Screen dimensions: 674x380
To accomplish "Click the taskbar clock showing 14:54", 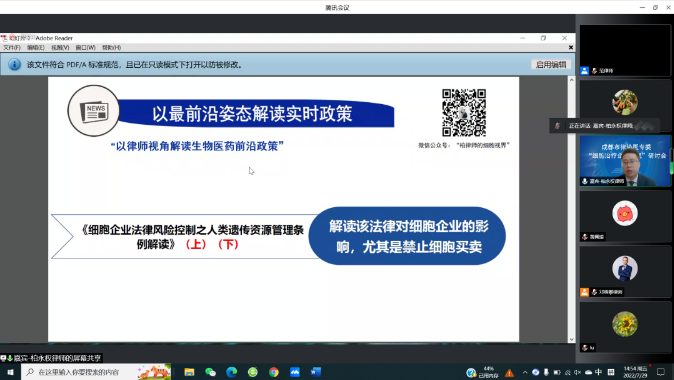I will point(635,372).
